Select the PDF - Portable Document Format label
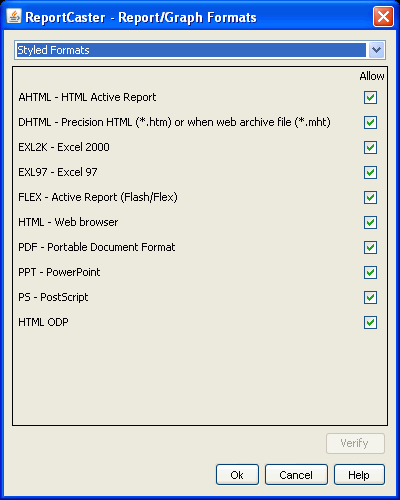The height and width of the screenshot is (500, 400). [97, 247]
